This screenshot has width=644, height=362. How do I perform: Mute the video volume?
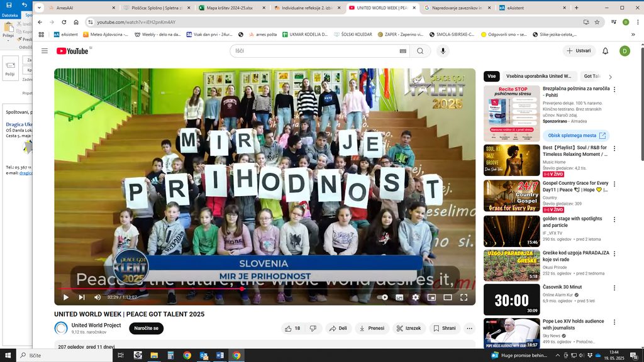tap(97, 297)
